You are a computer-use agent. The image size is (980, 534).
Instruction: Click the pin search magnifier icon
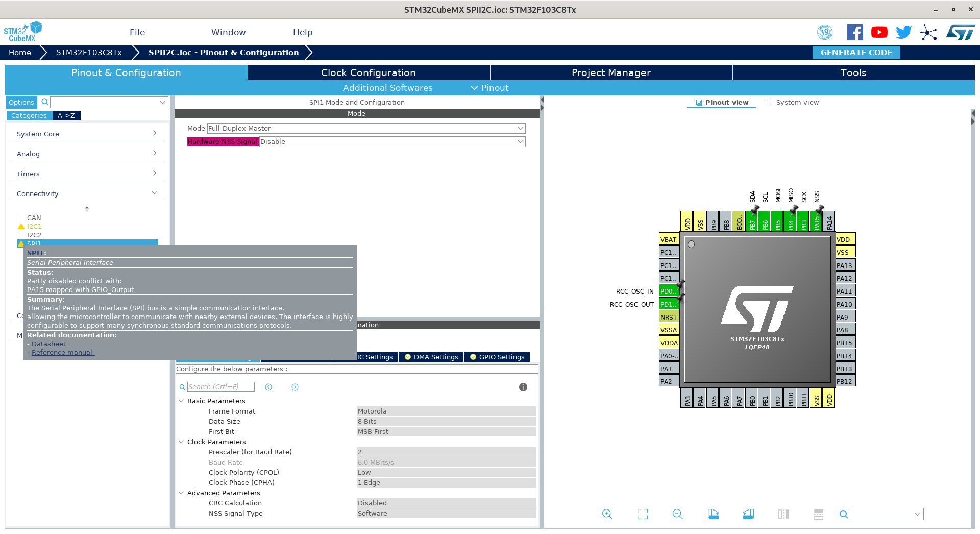844,514
